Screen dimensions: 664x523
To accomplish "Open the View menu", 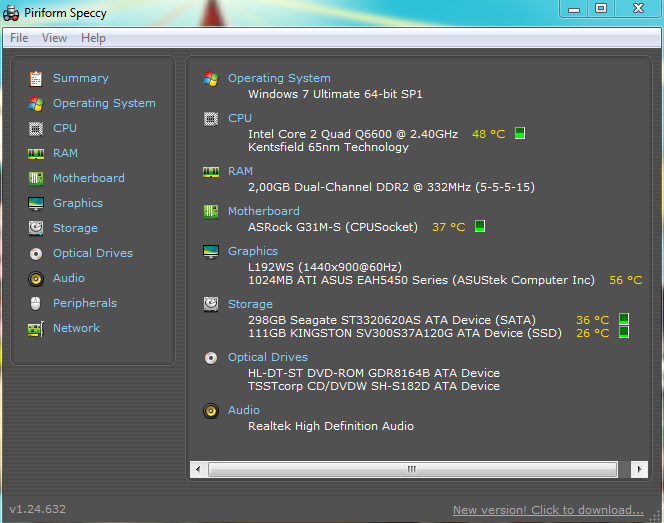I will [54, 38].
